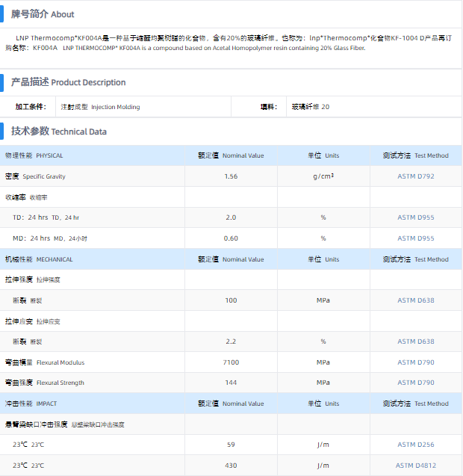Click ASTM D790 link for Flexural Modulus
This screenshot has height=476, width=463.
(x=415, y=362)
